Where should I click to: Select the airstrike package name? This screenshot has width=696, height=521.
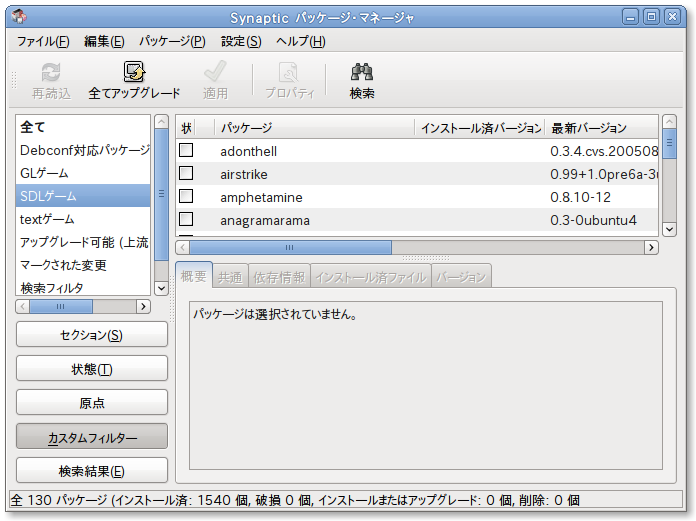pyautogui.click(x=244, y=174)
